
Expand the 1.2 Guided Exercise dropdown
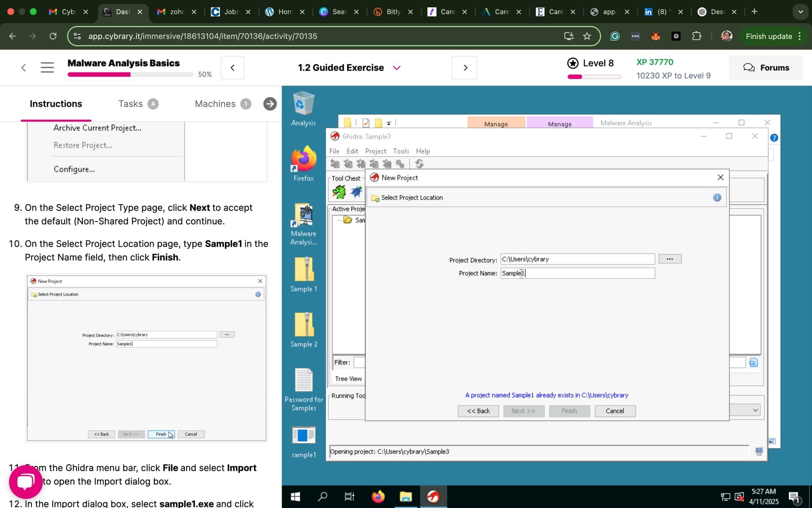click(396, 68)
